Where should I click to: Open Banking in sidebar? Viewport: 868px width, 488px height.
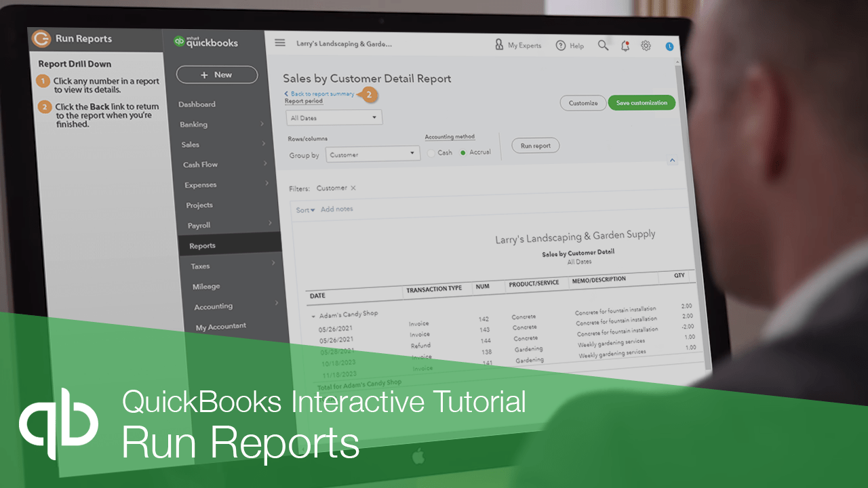point(193,125)
